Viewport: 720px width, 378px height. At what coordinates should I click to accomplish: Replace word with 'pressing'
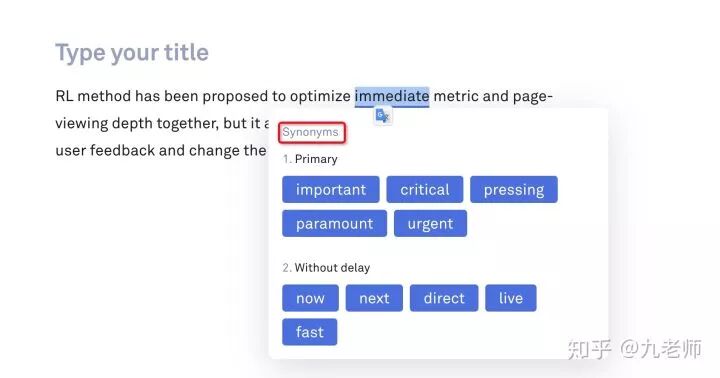[514, 189]
